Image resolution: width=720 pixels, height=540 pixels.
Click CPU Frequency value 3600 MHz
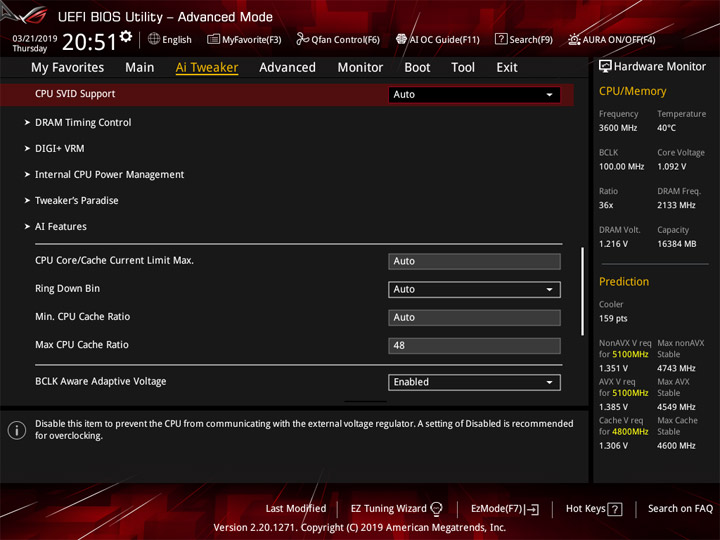click(618, 128)
